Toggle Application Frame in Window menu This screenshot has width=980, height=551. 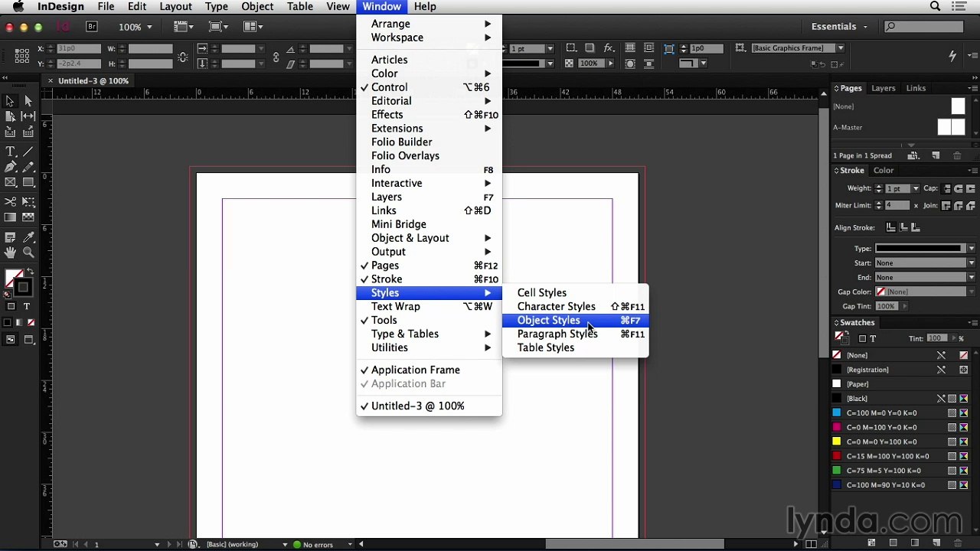[x=429, y=370]
